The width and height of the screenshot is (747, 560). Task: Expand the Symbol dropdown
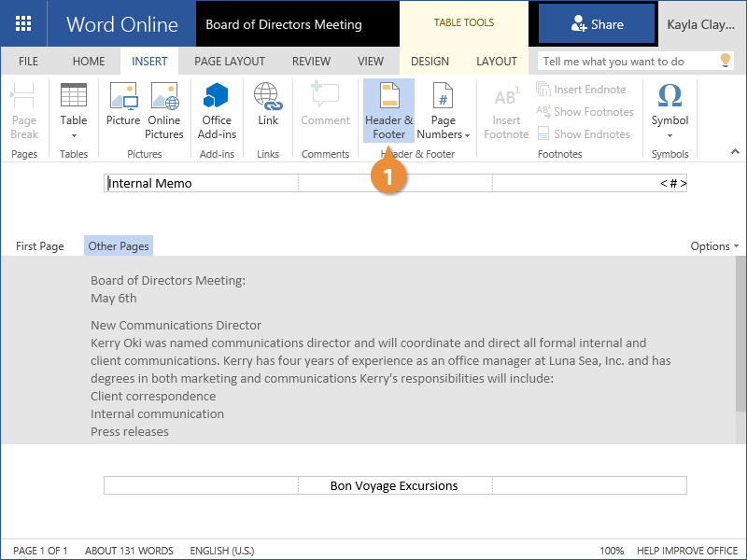(669, 134)
